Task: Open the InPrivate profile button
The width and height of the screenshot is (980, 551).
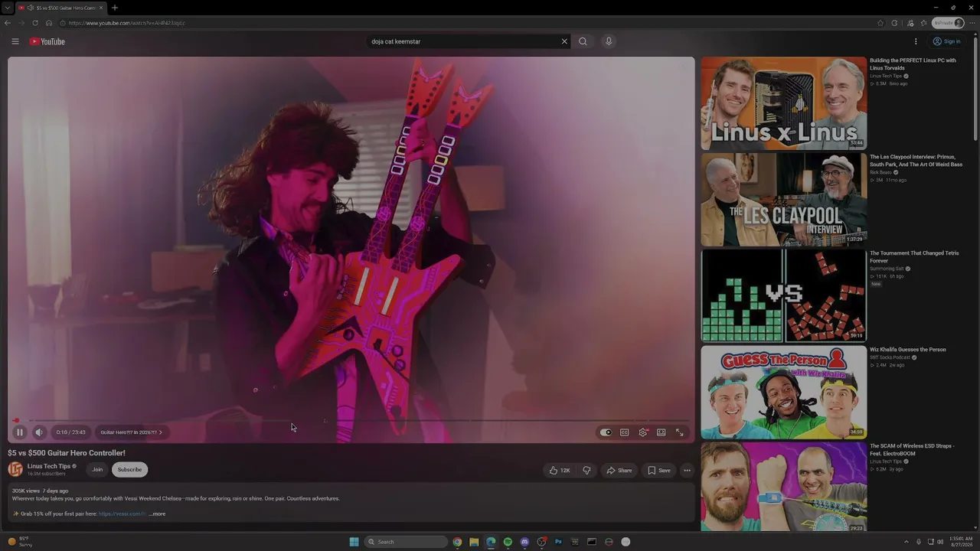Action: (x=948, y=23)
